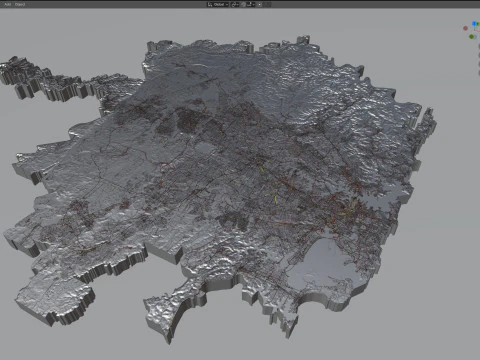The height and width of the screenshot is (360, 480).
Task: Click the red X axis gizmo ball
Action: tap(465, 28)
